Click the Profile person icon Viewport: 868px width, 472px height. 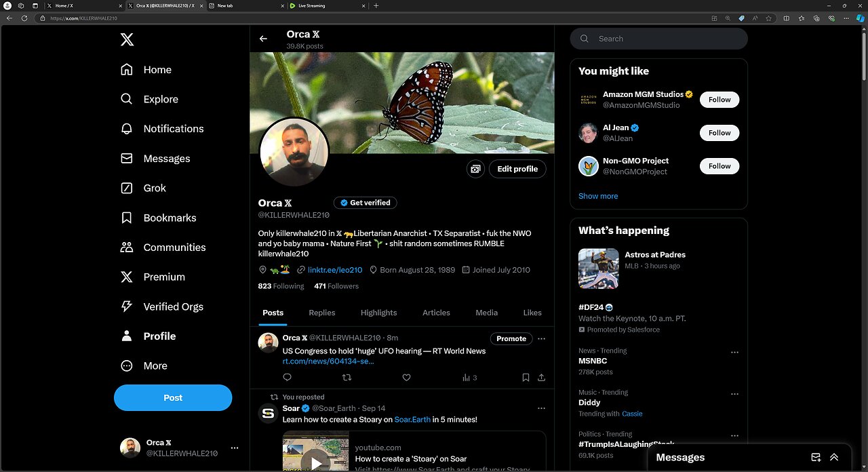(127, 336)
